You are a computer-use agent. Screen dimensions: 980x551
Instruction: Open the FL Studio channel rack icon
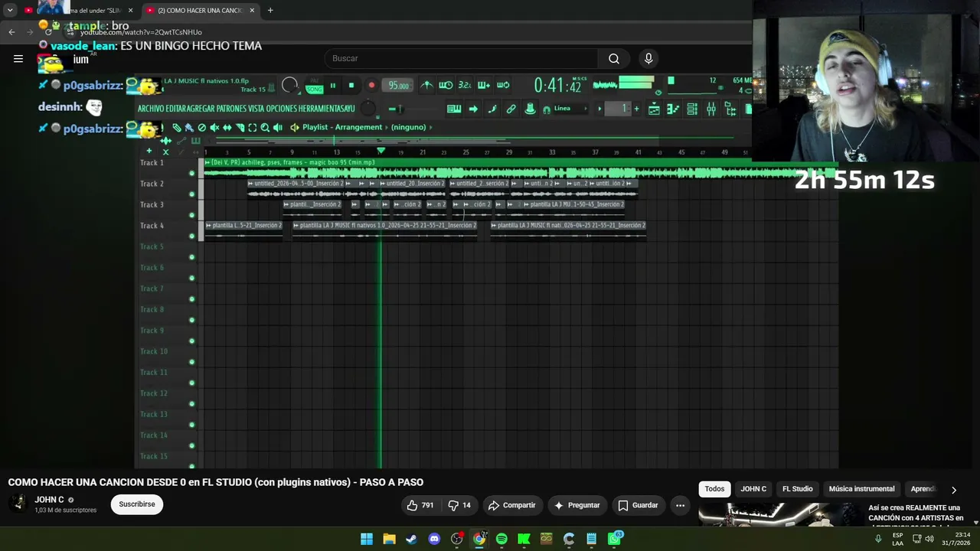(692, 109)
